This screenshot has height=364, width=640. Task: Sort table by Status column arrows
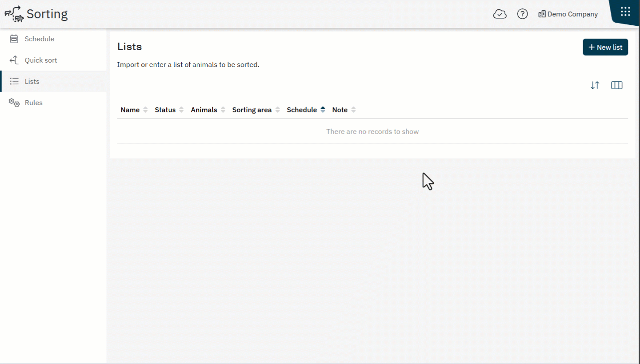(181, 110)
